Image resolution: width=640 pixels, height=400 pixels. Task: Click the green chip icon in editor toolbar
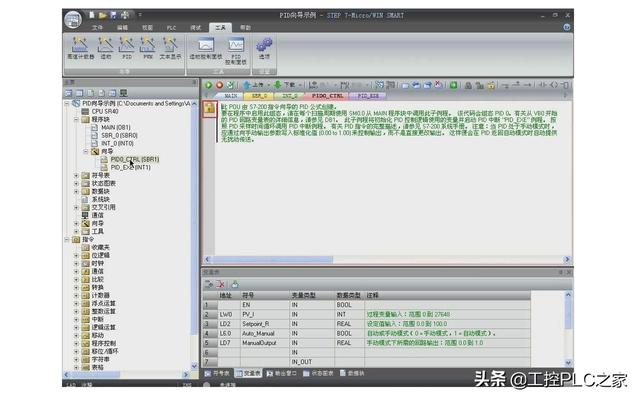(453, 85)
